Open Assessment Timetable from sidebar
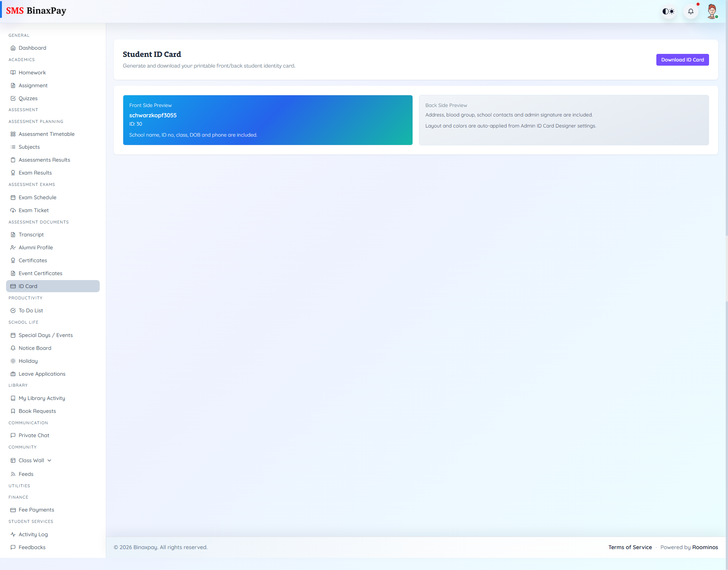 (x=46, y=134)
